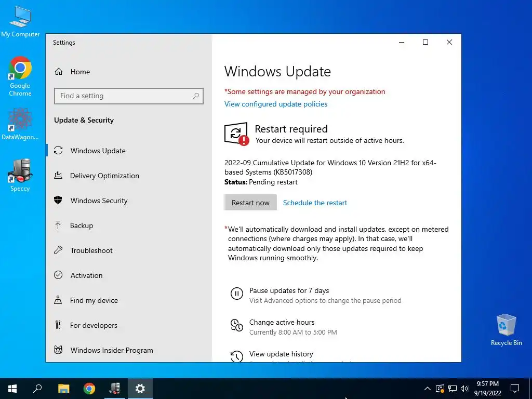Click the Restart now button

coord(250,203)
